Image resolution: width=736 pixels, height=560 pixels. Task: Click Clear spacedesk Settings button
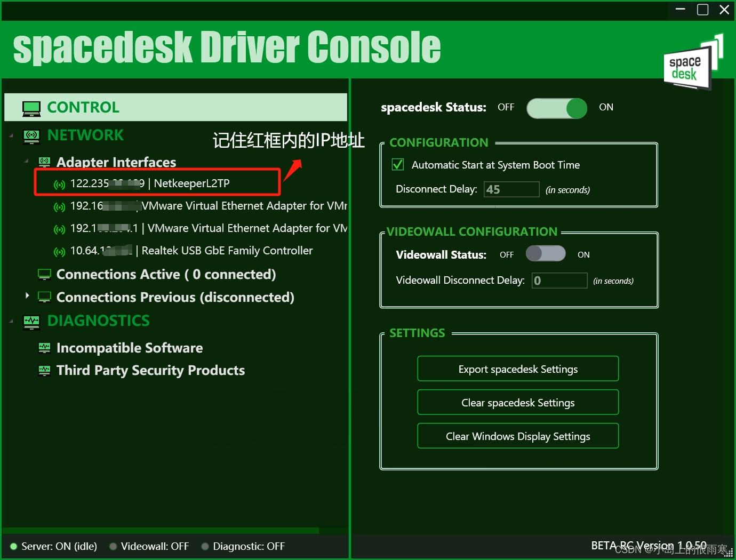tap(518, 402)
